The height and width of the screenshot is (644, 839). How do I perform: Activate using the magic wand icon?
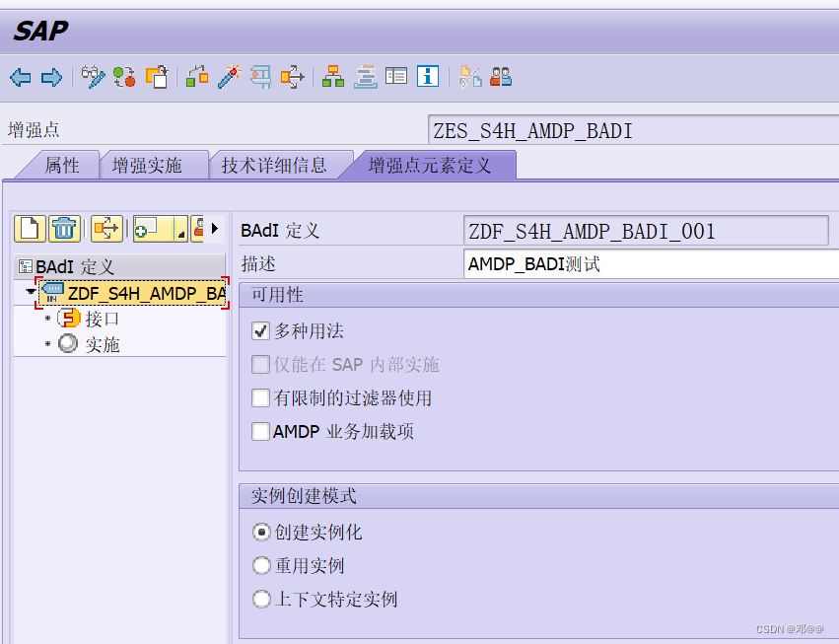pyautogui.click(x=230, y=77)
